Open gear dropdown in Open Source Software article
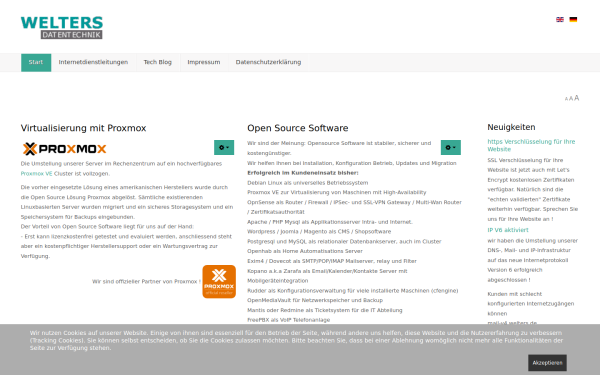600x375 pixels. [451, 147]
